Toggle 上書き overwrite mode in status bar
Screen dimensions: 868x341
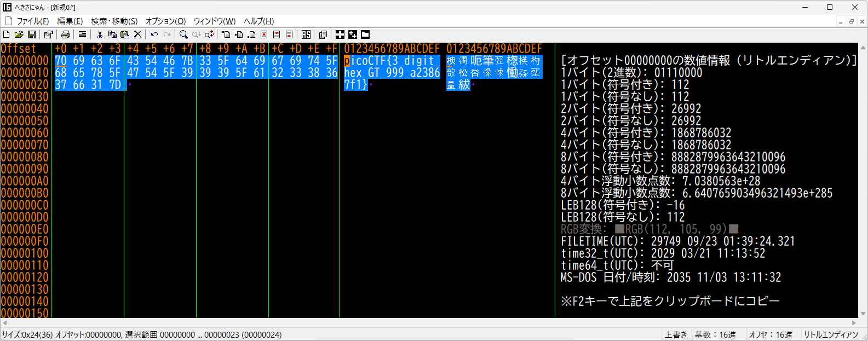[x=676, y=335]
